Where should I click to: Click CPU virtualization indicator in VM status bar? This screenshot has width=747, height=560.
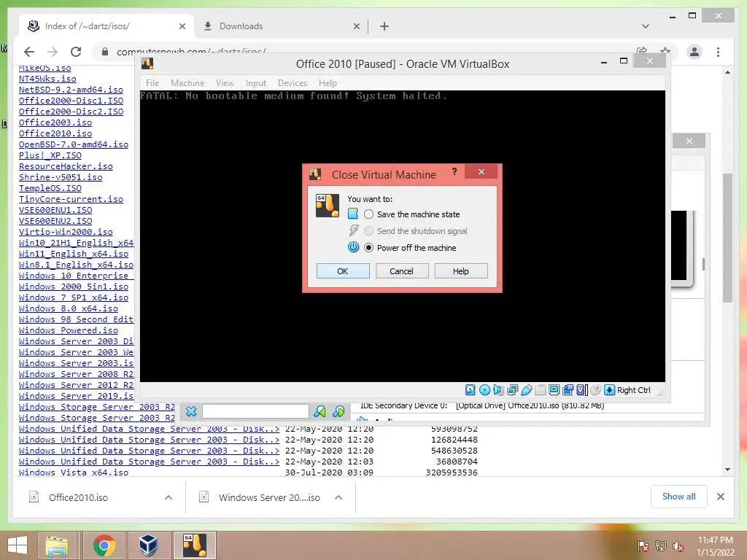click(581, 390)
